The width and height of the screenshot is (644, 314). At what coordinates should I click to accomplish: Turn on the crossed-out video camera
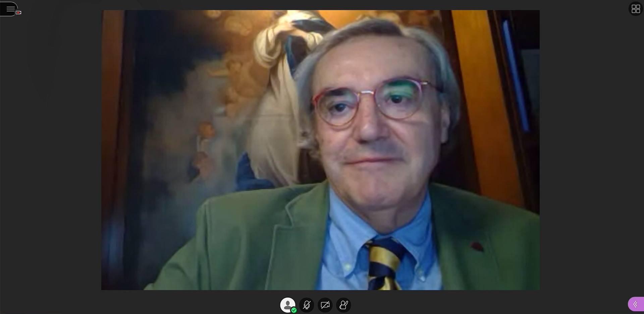coord(325,305)
